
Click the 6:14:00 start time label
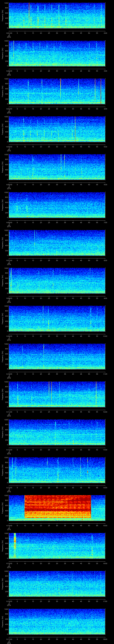pyautogui.click(x=9, y=525)
